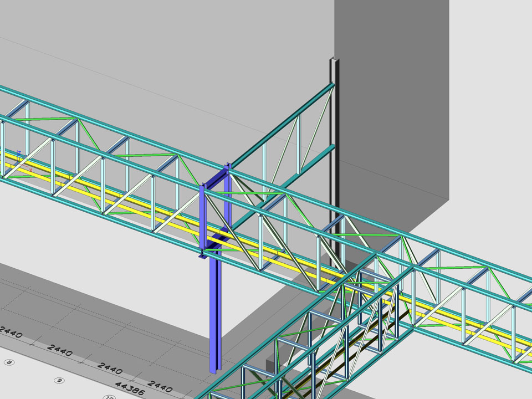The height and width of the screenshot is (399, 532).
Task: Click the top flange of the dark steel column
Action: [334, 59]
